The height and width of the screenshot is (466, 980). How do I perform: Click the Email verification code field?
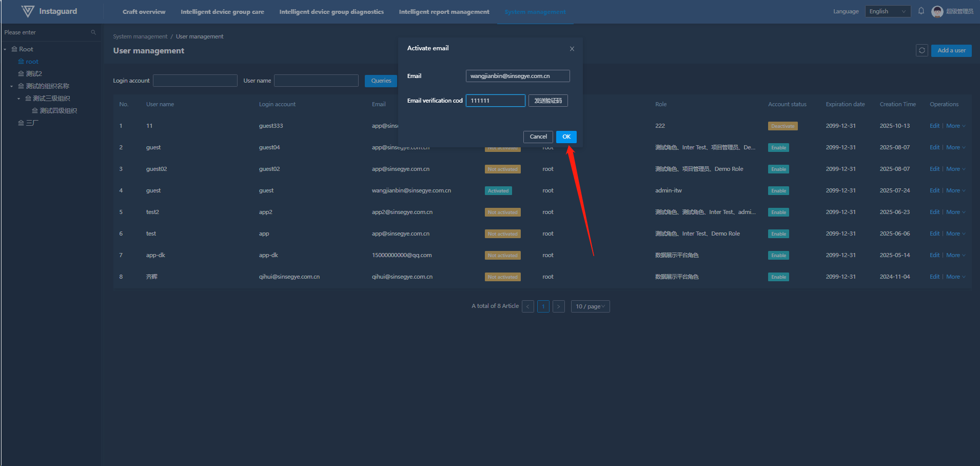[x=495, y=101]
